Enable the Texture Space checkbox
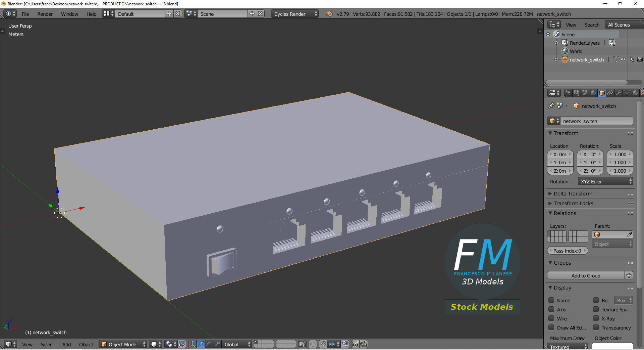The height and width of the screenshot is (350, 644). tap(596, 309)
